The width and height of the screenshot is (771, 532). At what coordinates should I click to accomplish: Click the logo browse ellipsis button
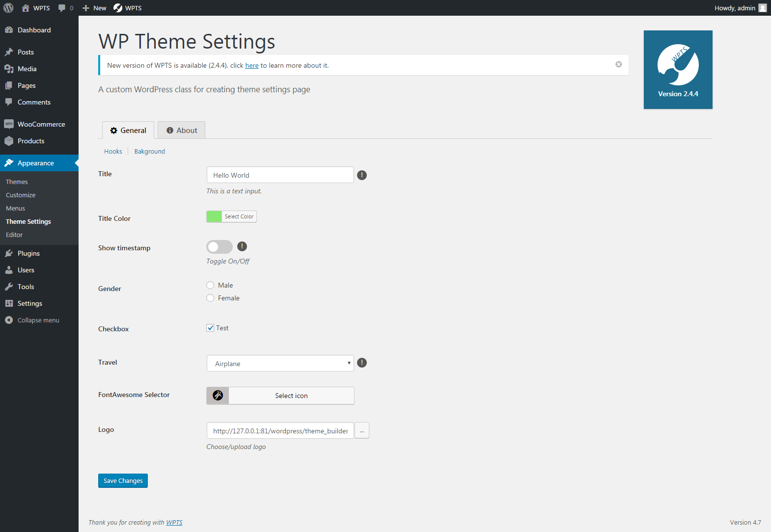tap(362, 430)
